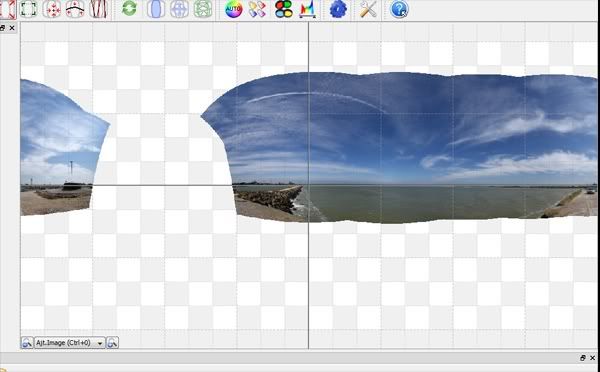Switch to the spherical globe projection icon
The image size is (600, 372).
point(179,9)
